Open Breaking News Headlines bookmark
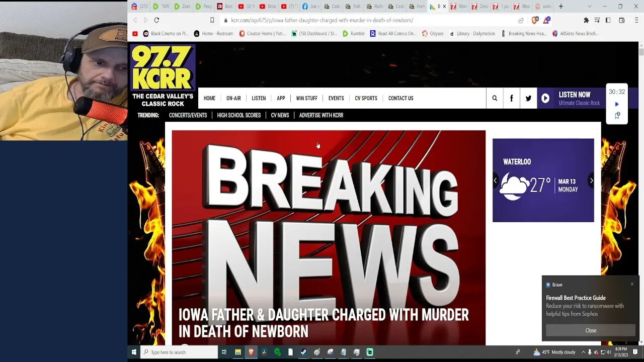Viewport: 644px width, 362px height. click(524, 34)
